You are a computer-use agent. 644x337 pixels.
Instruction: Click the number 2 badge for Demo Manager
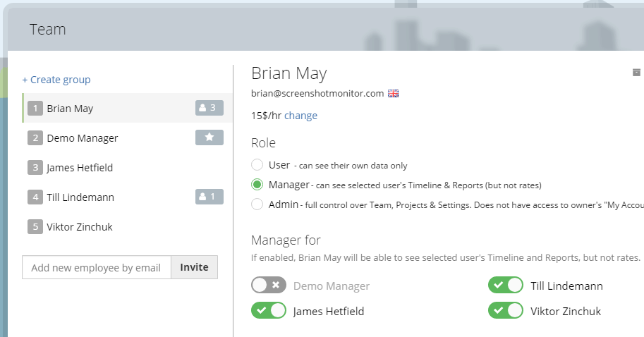(35, 138)
